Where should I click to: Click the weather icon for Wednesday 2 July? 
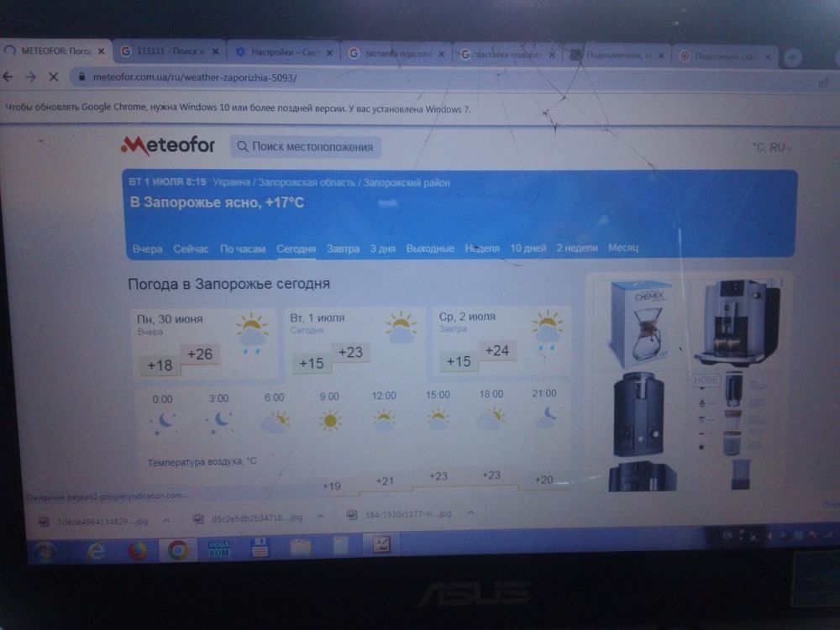(547, 330)
